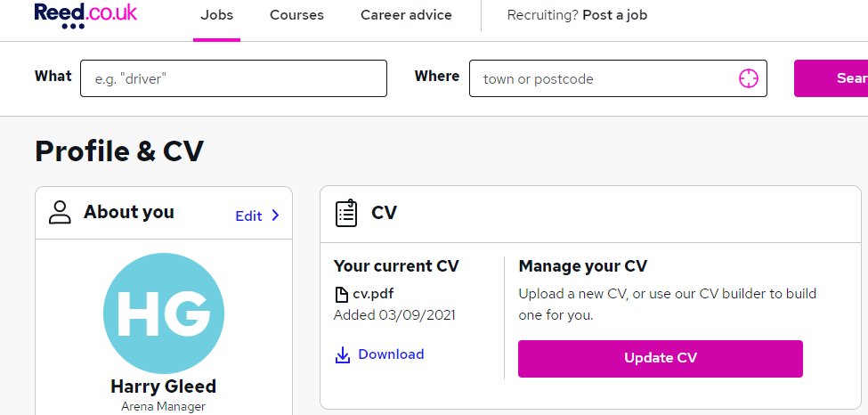This screenshot has height=415, width=868.
Task: Click the CV checklist document icon
Action: tap(346, 213)
